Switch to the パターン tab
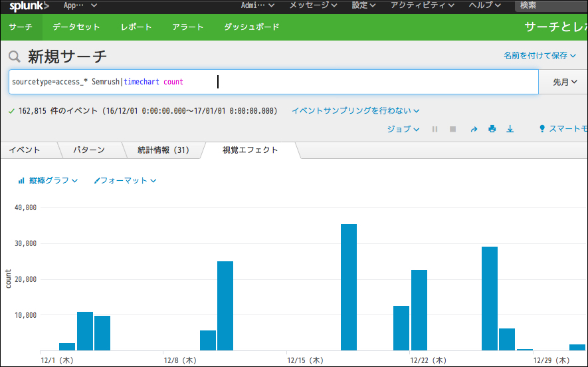This screenshot has height=367, width=588. tap(88, 150)
